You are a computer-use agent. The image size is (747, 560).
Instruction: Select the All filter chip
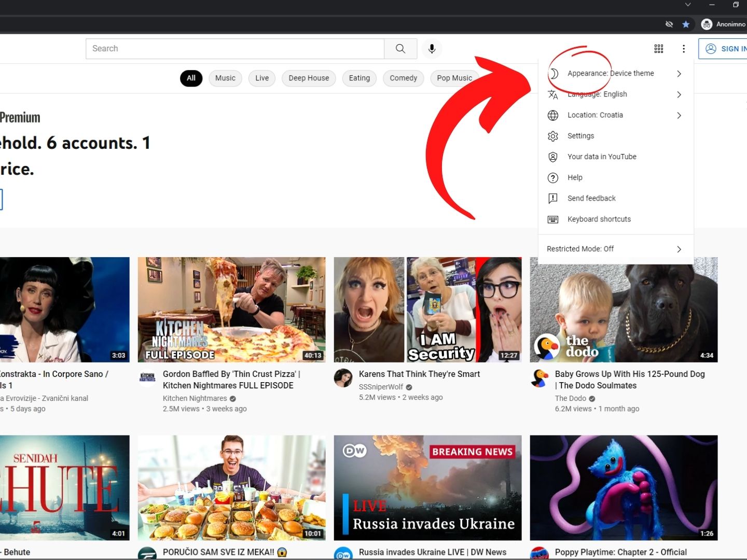191,78
